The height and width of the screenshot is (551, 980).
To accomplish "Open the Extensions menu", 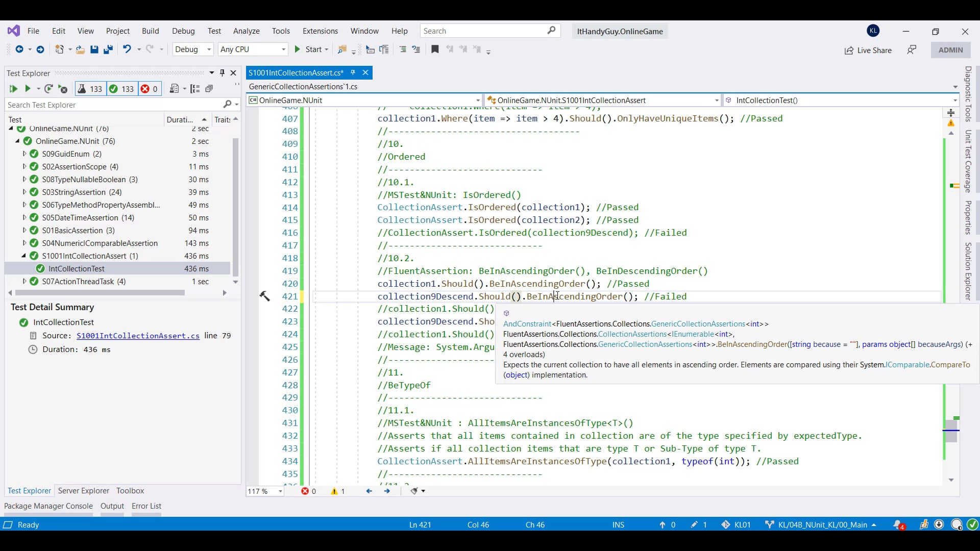I will 320,31.
